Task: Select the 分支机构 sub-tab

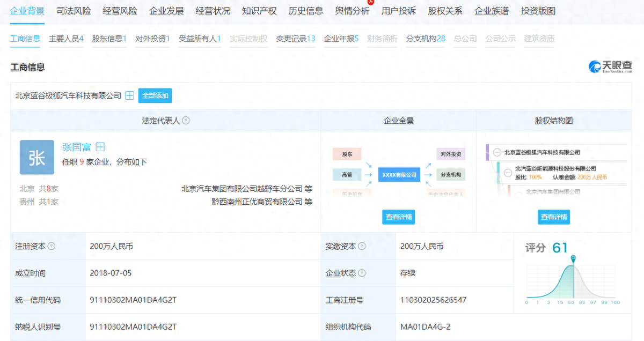Action: click(x=425, y=39)
